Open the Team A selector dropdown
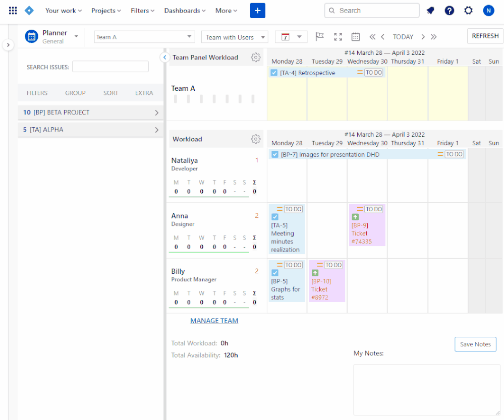Viewport: 504px width, 420px height. 144,37
